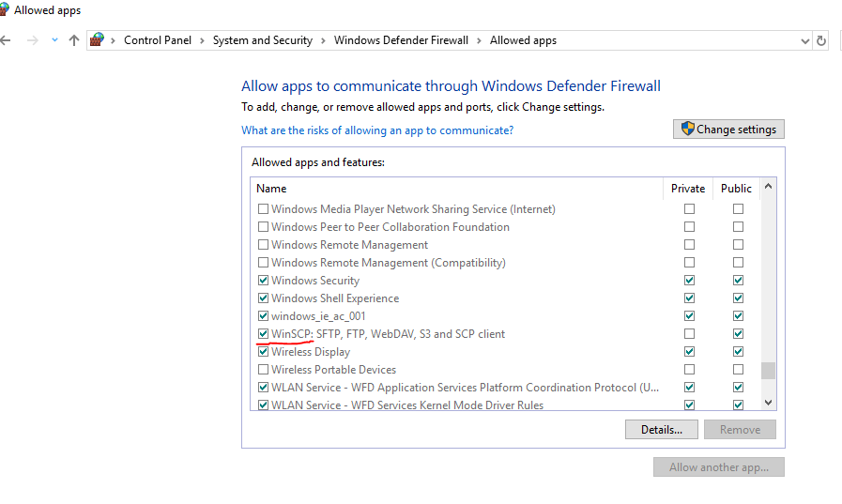
Task: Refresh the Allowed apps page
Action: [x=821, y=40]
